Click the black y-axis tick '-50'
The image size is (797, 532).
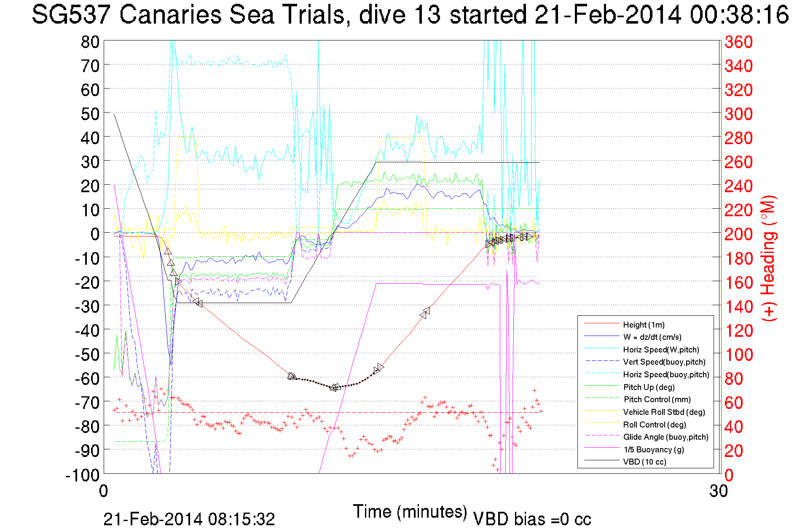(87, 354)
